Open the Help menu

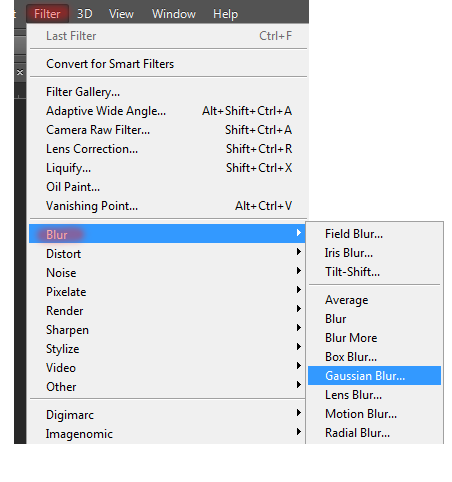coord(225,14)
